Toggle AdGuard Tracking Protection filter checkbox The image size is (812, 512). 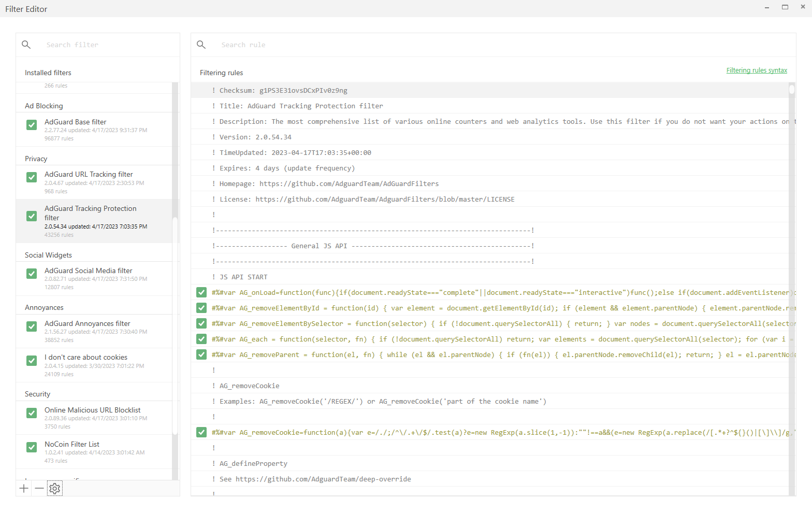coord(32,216)
